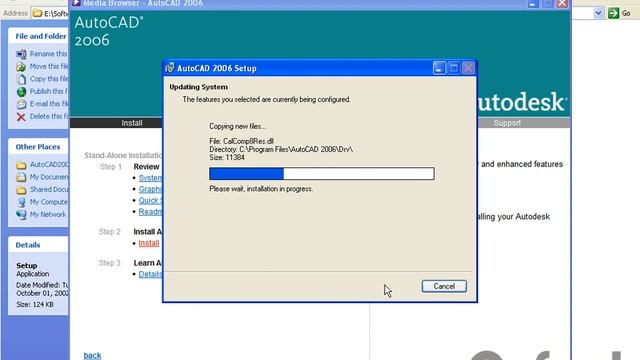This screenshot has height=360, width=640.
Task: Open Graphics link under Step 1 Review
Action: pos(150,189)
